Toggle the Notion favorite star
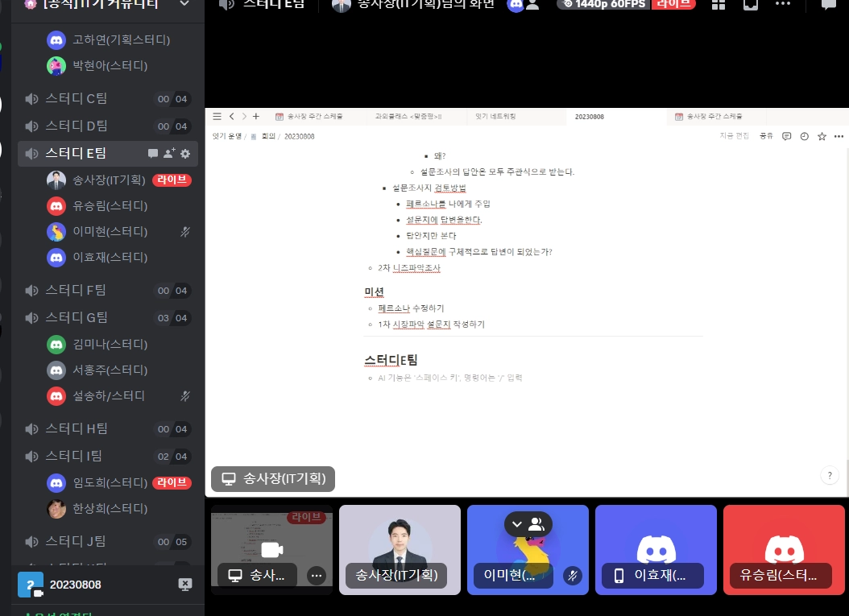The width and height of the screenshot is (849, 616). click(822, 136)
